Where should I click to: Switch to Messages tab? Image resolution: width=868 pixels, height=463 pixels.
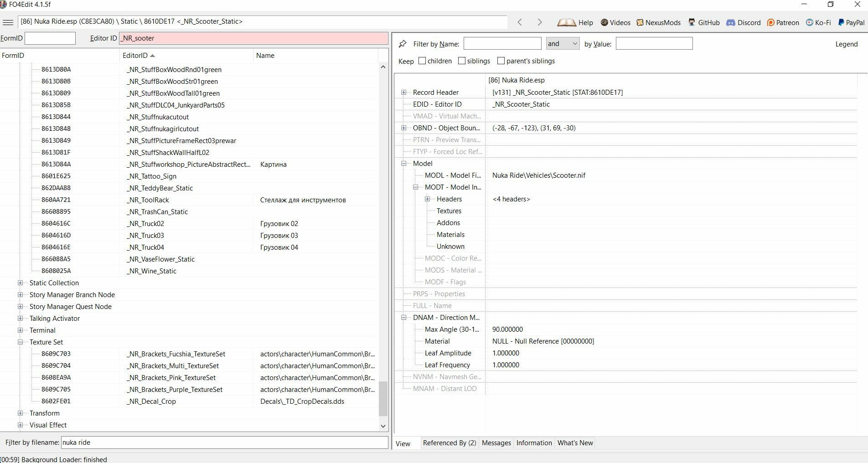496,443
